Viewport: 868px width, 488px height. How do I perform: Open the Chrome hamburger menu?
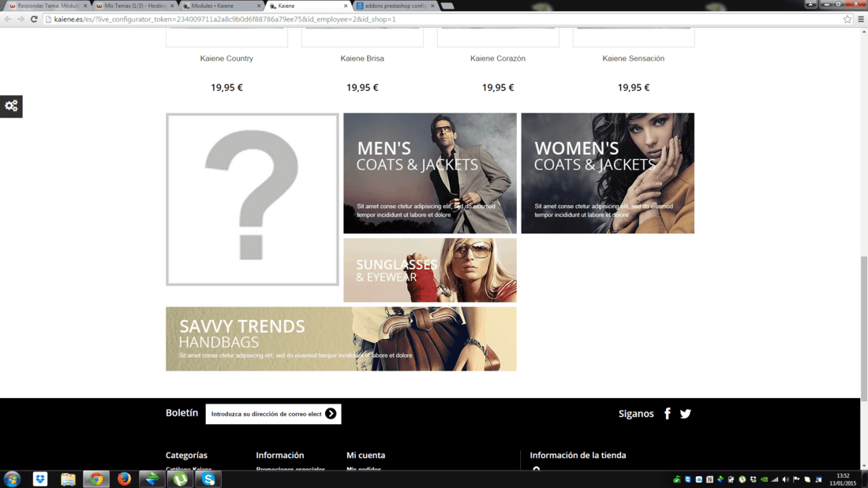(861, 19)
